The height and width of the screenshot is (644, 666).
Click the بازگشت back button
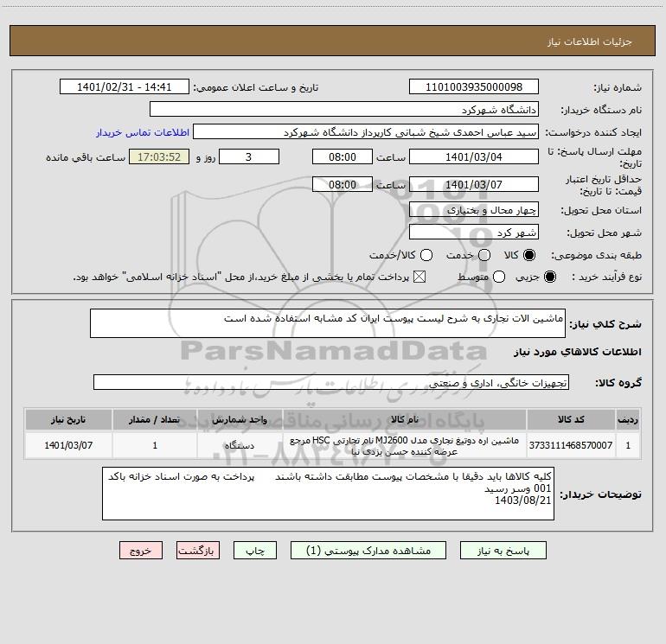(x=198, y=551)
